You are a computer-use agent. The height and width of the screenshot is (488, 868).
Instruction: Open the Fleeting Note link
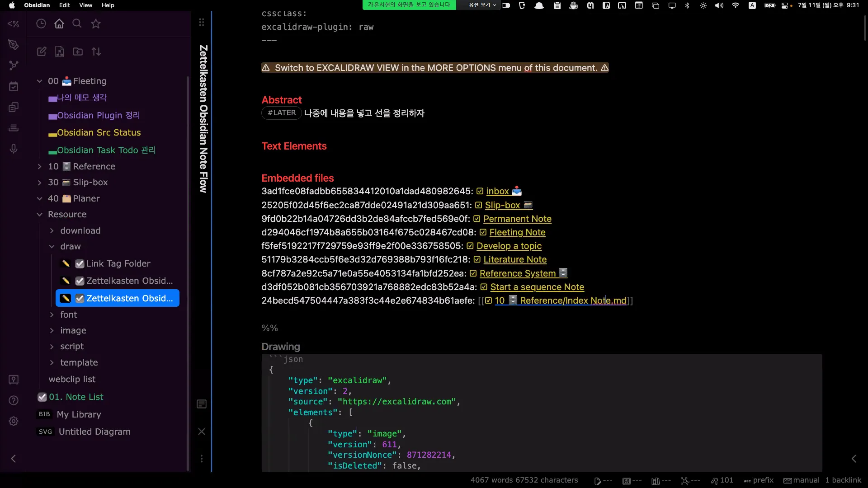click(x=517, y=232)
